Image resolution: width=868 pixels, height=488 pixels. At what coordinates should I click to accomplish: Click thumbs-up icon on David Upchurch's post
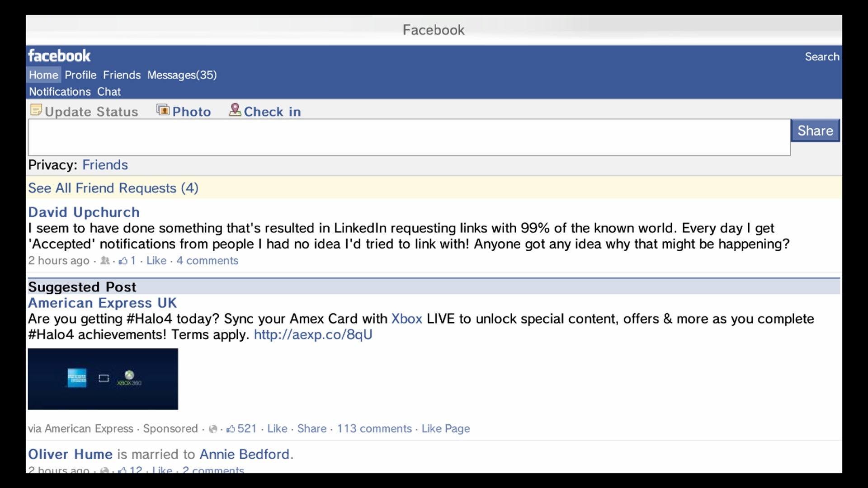pos(123,261)
